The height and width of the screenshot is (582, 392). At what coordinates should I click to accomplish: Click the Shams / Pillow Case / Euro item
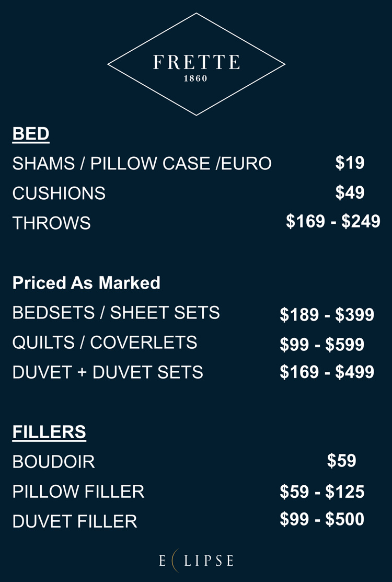142,164
